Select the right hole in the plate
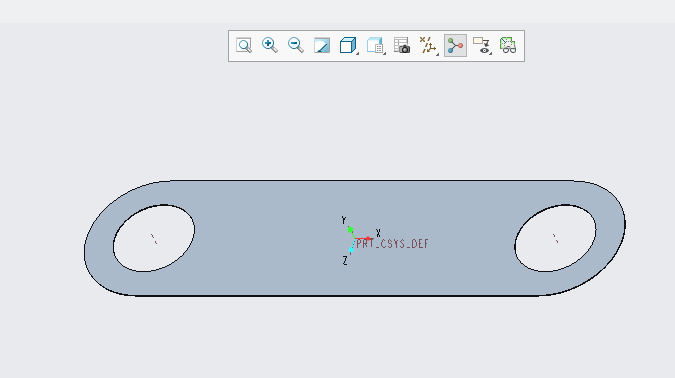Viewport: 675px width, 378px height. (x=555, y=238)
